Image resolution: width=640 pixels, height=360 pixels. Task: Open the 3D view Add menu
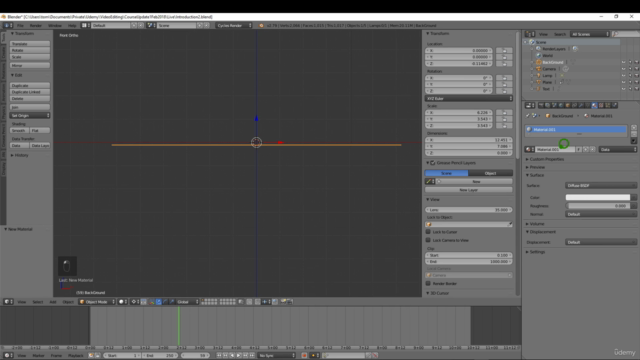53,302
